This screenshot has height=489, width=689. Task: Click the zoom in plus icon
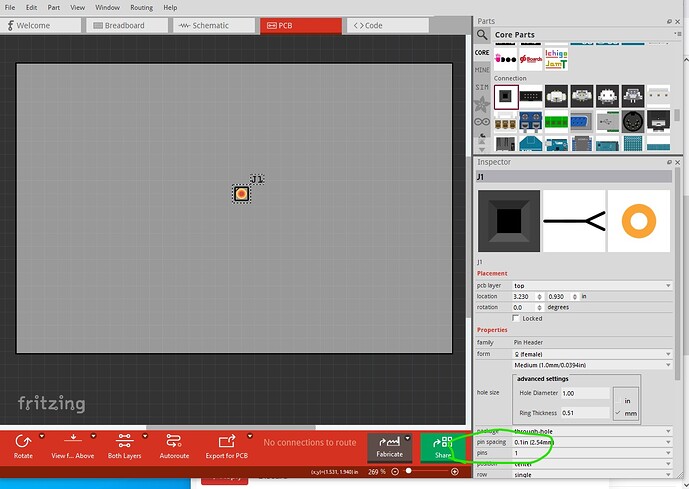tap(455, 471)
